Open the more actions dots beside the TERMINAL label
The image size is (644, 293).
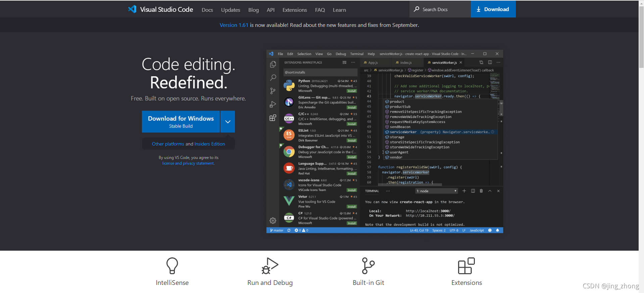[x=388, y=191]
